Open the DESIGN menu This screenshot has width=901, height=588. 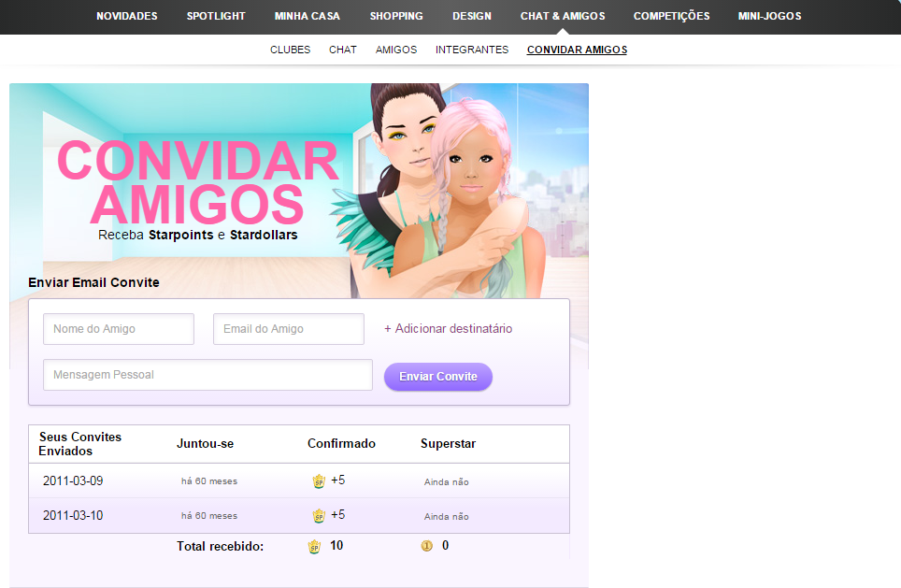click(x=471, y=16)
